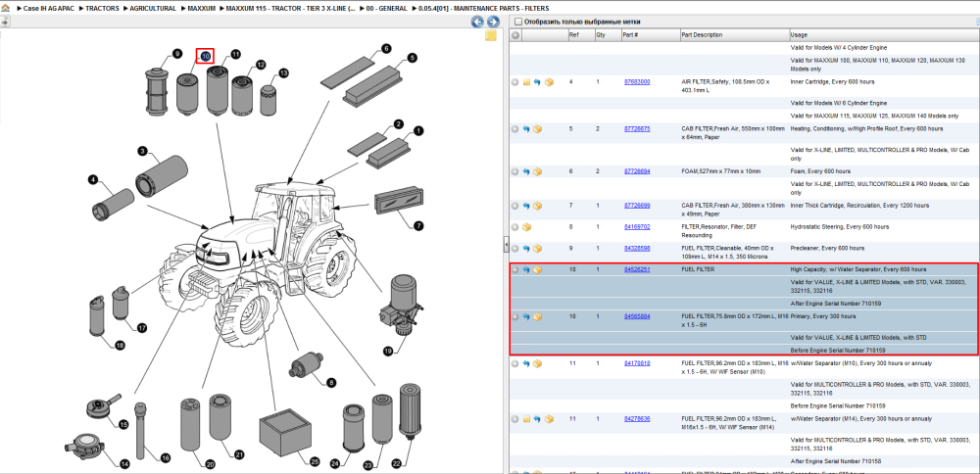Image resolution: width=980 pixels, height=474 pixels.
Task: Click the add-all circle icon in the table header
Action: coord(515,35)
